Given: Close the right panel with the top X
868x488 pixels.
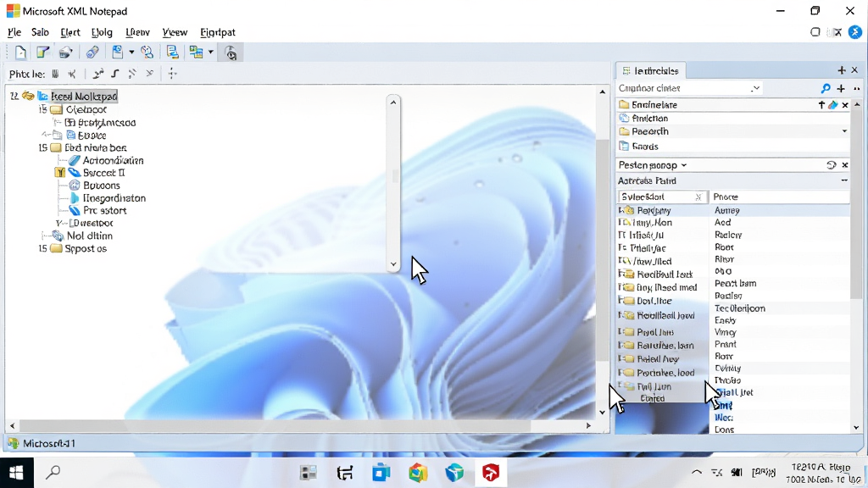Looking at the screenshot, I should click(x=854, y=70).
